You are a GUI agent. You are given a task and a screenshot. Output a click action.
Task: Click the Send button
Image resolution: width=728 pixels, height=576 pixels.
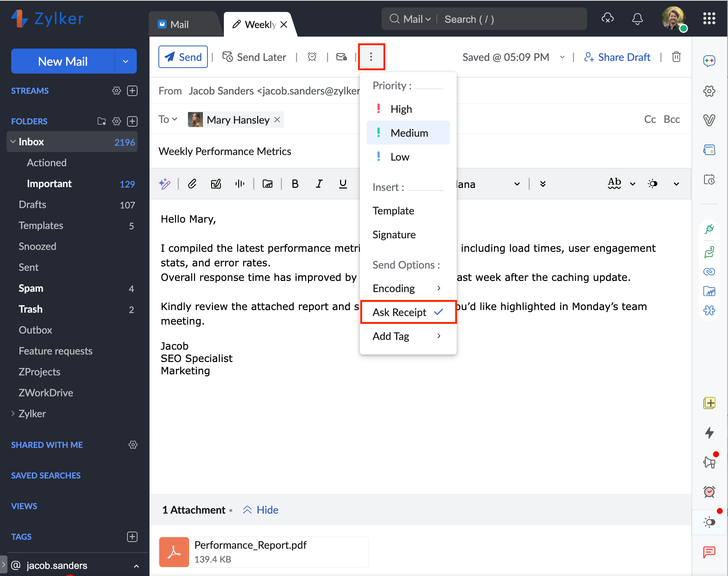[x=183, y=57]
